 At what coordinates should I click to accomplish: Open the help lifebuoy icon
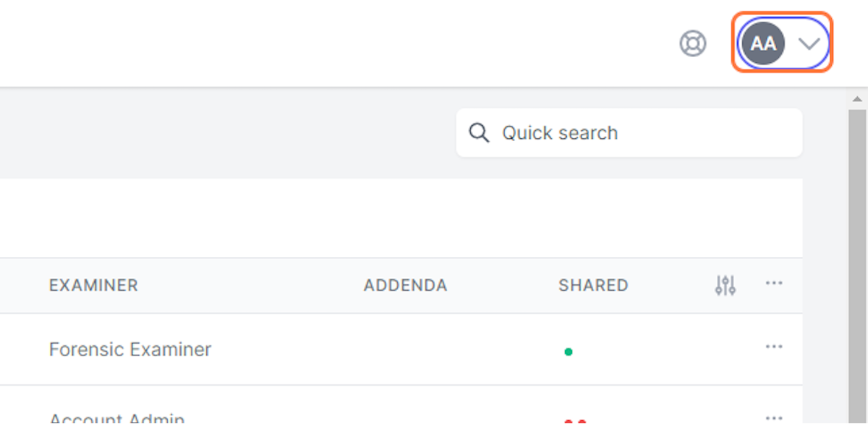[x=693, y=43]
